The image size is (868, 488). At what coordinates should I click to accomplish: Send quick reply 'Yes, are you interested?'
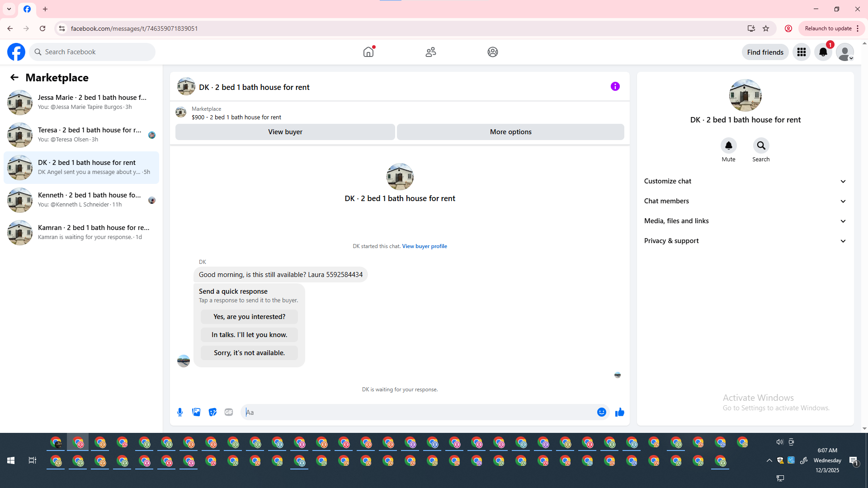(x=250, y=317)
